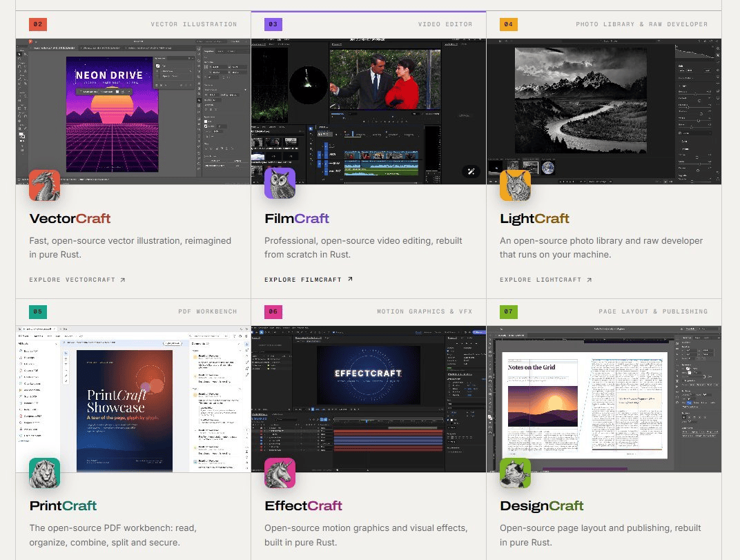
Task: Click the DesignCraft cat app icon
Action: pyautogui.click(x=516, y=473)
